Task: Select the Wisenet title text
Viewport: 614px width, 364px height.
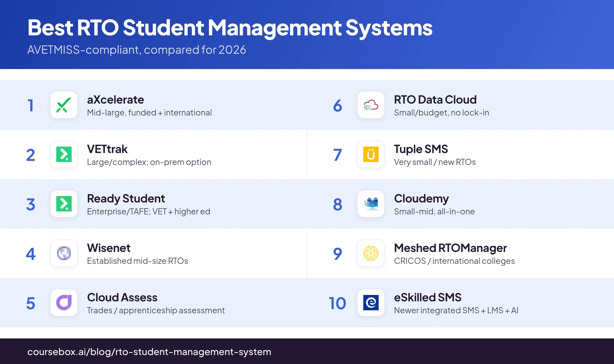Action: 109,248
